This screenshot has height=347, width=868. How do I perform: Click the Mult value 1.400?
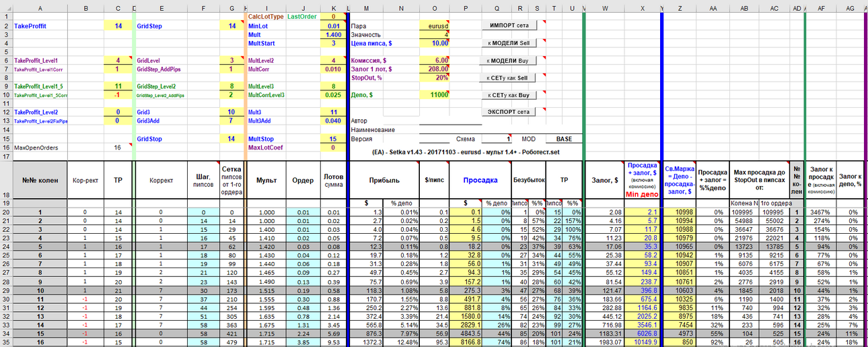(x=333, y=34)
